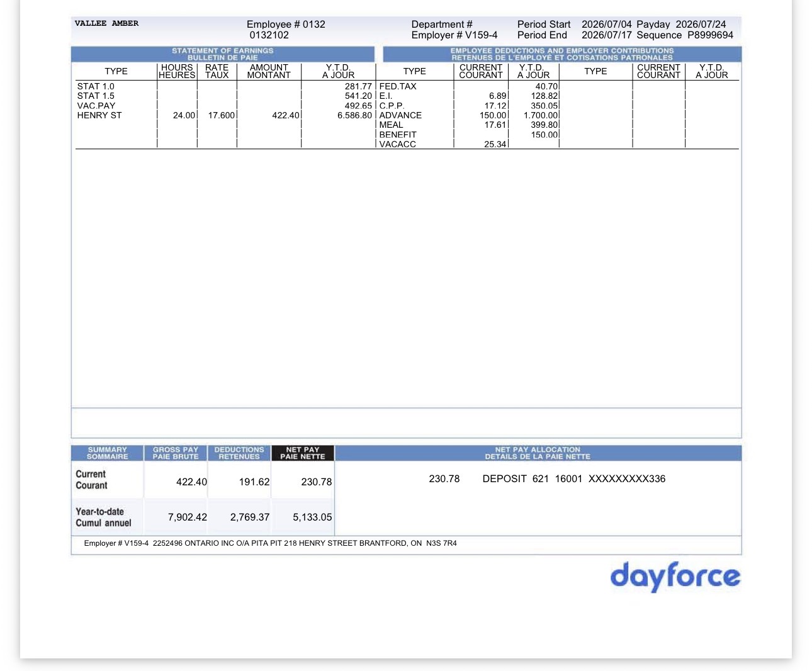Click the FED.TAX deduction label
The image size is (812, 671).
pyautogui.click(x=398, y=86)
